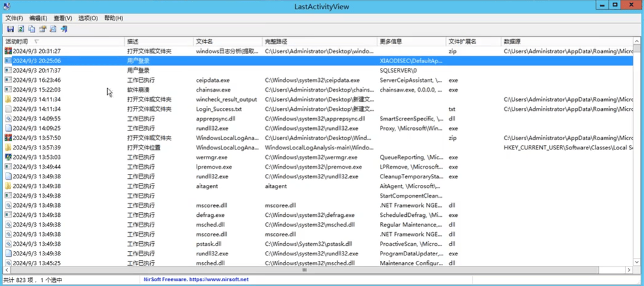Open the 编辑(E) menu
The image size is (644, 286).
[38, 18]
